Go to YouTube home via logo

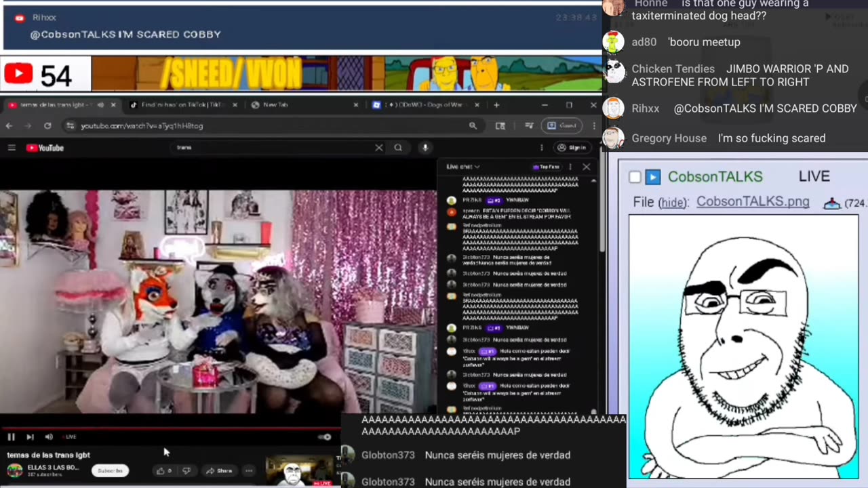(x=45, y=148)
